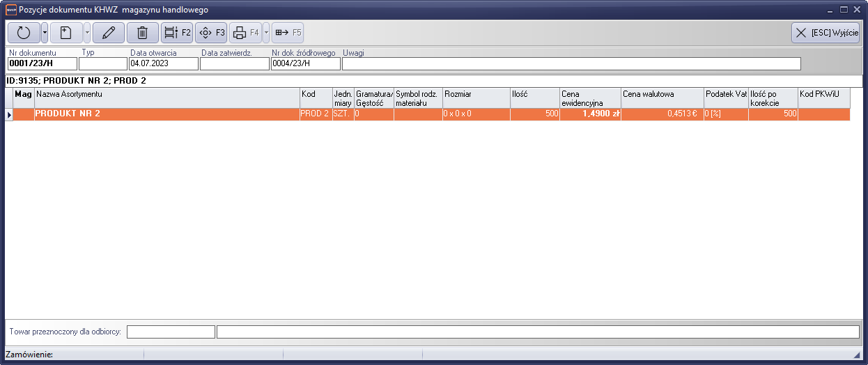Select the PRODUKT NR 2 row

[167, 114]
